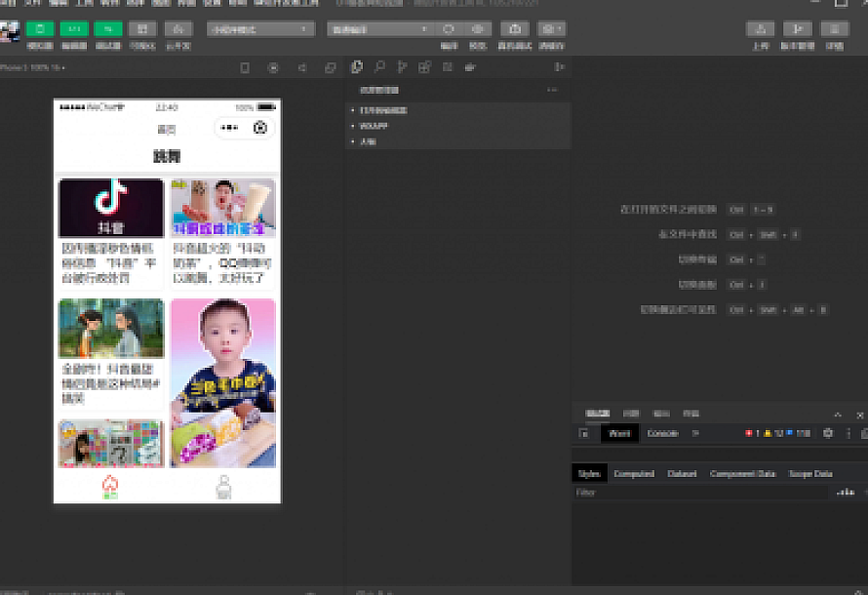868x595 pixels.
Task: Click the upload icon in toolbar
Action: (x=761, y=29)
